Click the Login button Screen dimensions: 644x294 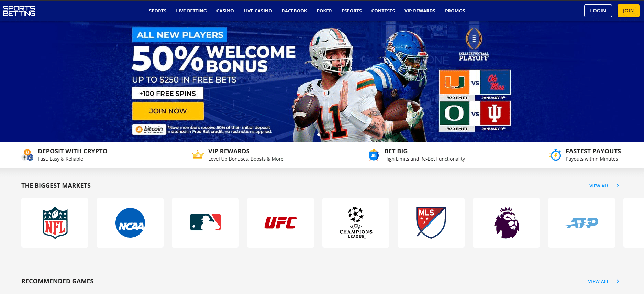pos(598,11)
